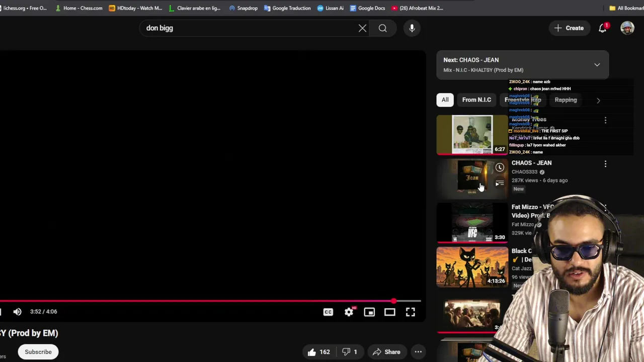Subscribe to the channel
This screenshot has width=644, height=362.
[x=38, y=352]
